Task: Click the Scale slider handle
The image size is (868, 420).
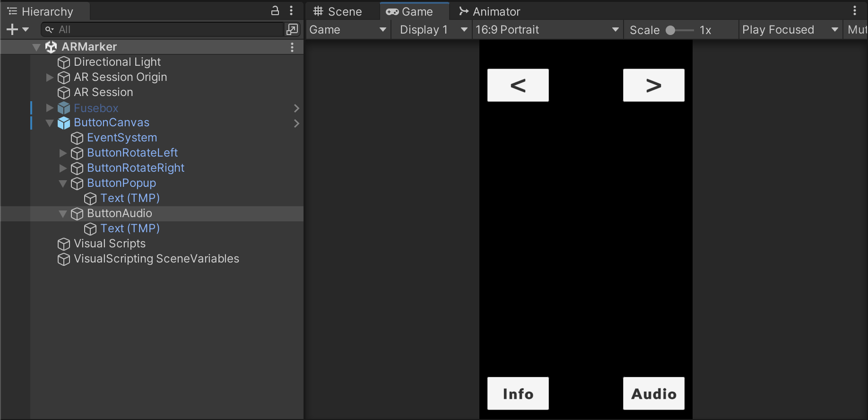Action: click(x=670, y=30)
